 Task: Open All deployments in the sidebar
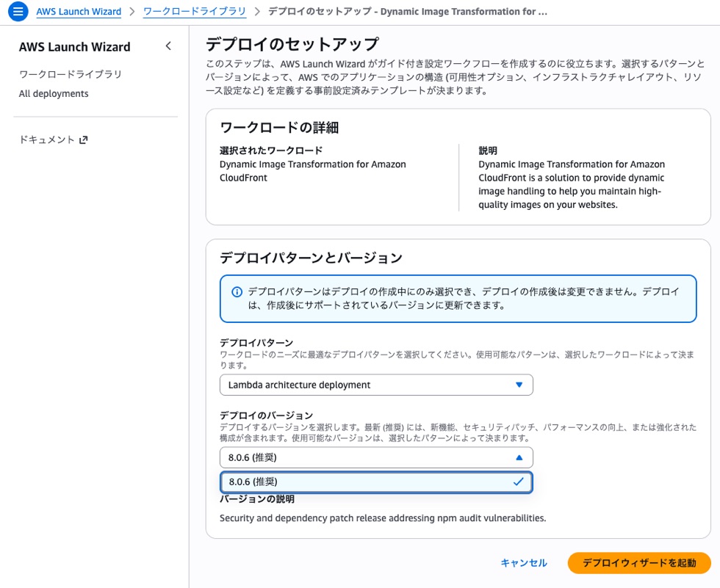(54, 93)
